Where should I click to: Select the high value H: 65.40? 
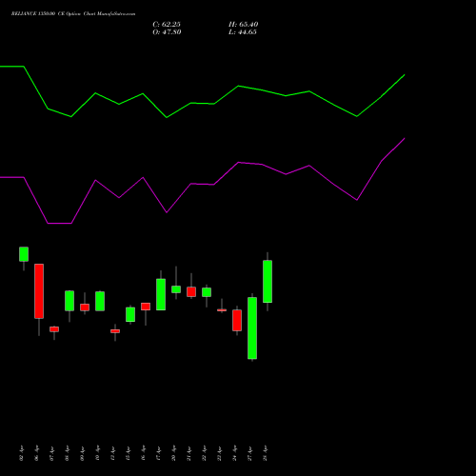tap(244, 25)
